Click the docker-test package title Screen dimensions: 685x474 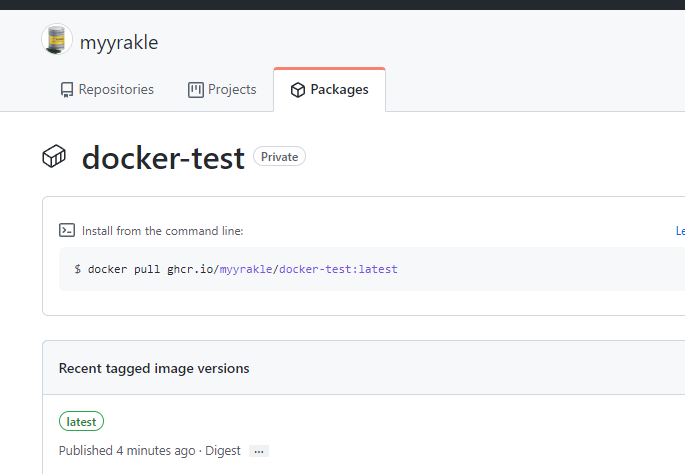[x=163, y=157]
